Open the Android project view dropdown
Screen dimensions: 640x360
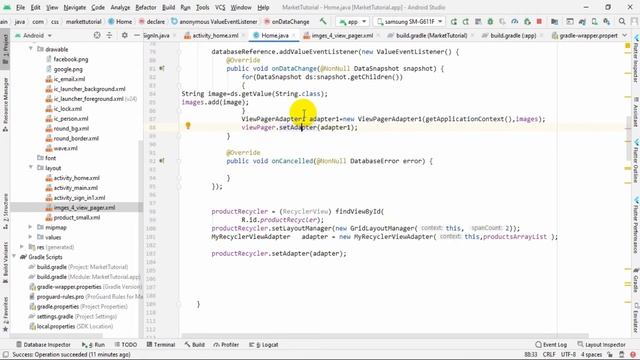tap(33, 36)
